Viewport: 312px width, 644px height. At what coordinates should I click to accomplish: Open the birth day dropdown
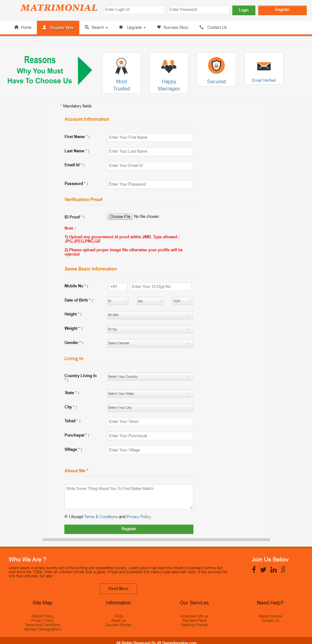tap(118, 301)
